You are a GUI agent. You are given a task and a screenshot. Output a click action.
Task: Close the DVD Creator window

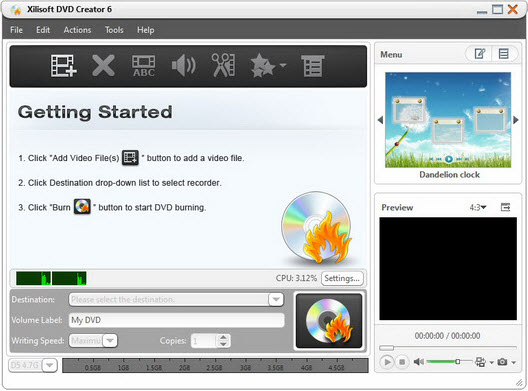pyautogui.click(x=513, y=9)
